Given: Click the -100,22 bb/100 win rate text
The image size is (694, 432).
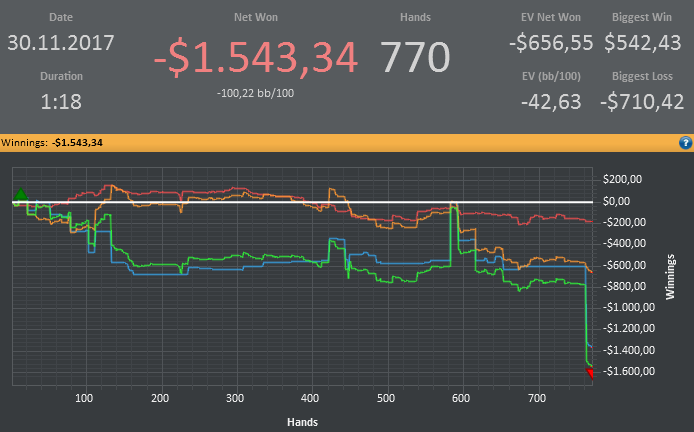Looking at the screenshot, I should pyautogui.click(x=255, y=93).
